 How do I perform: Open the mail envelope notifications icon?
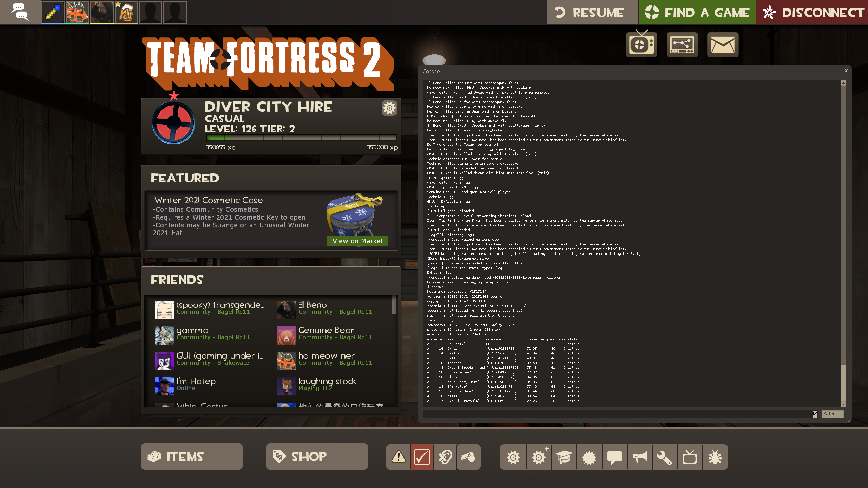[x=723, y=45]
